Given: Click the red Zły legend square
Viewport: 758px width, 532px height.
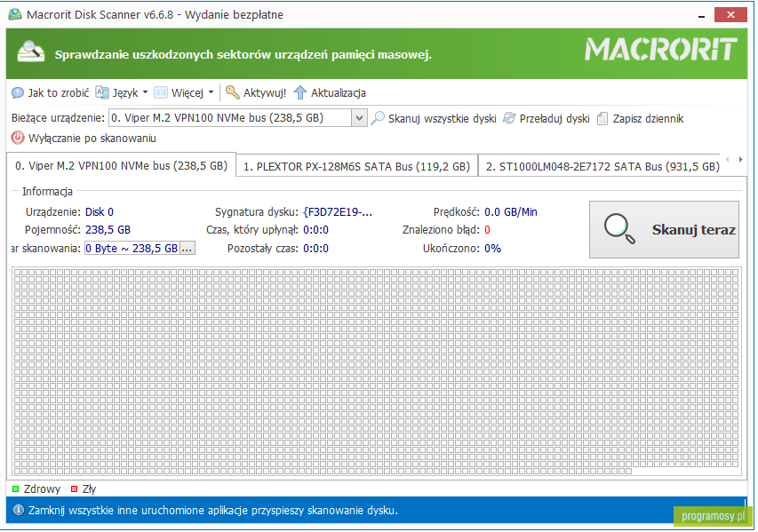Looking at the screenshot, I should [74, 489].
